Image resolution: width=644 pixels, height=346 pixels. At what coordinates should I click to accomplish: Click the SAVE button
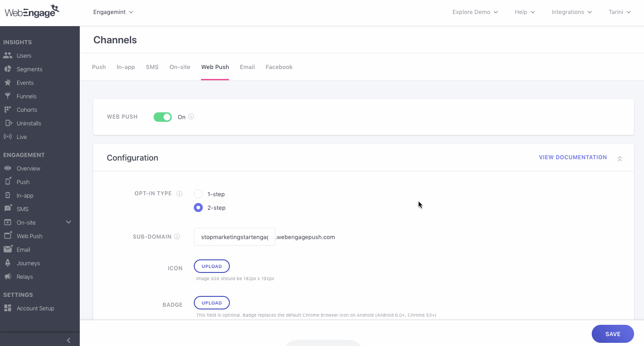point(613,334)
